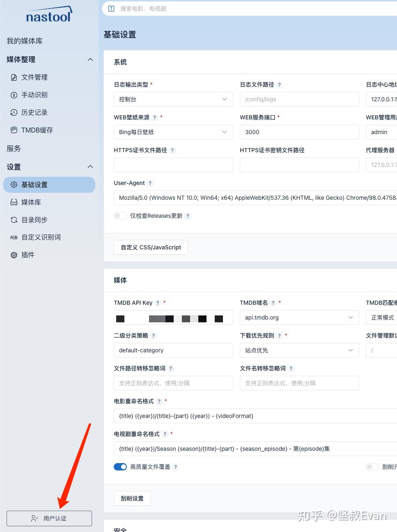Open the 插件 page

pyautogui.click(x=27, y=255)
